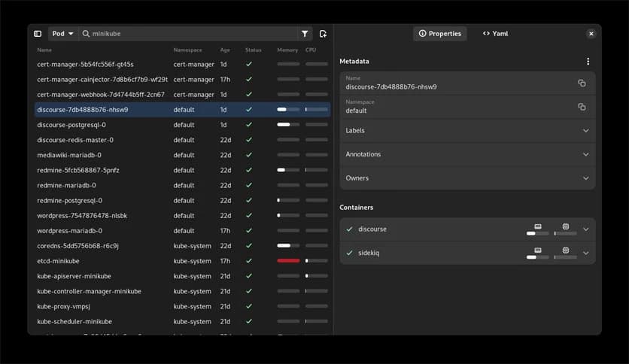Click the sidekiq container memory icon
Image resolution: width=629 pixels, height=364 pixels.
point(538,250)
